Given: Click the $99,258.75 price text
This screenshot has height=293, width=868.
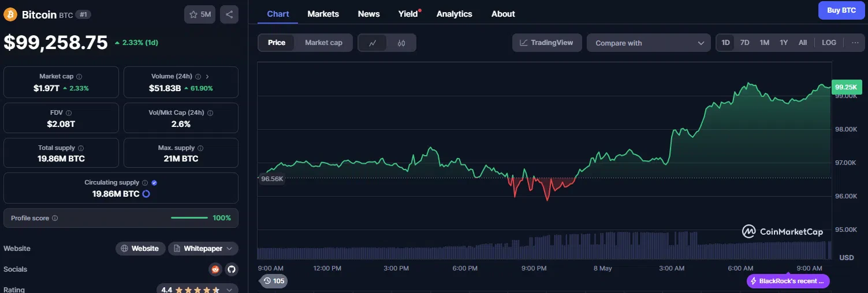Looking at the screenshot, I should coord(56,43).
